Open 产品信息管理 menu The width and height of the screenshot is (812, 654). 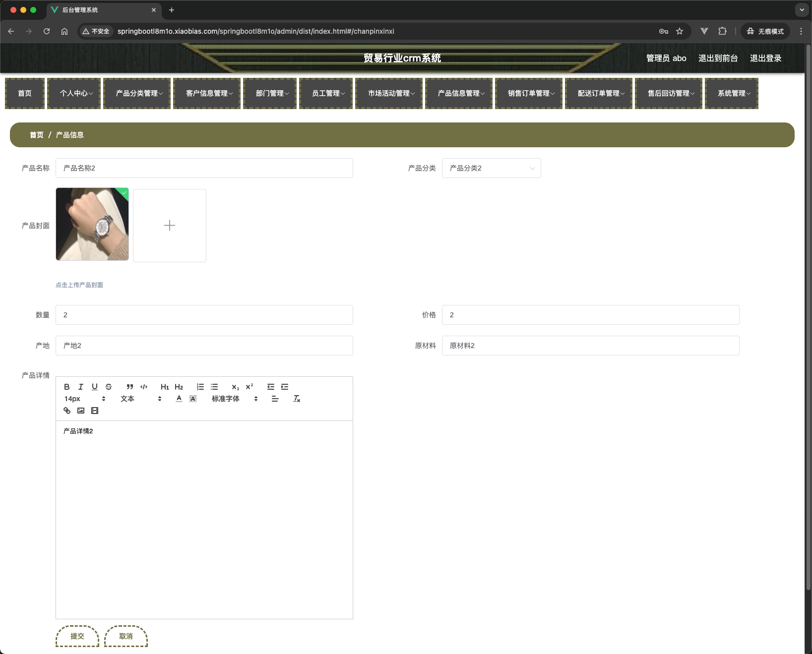[459, 93]
